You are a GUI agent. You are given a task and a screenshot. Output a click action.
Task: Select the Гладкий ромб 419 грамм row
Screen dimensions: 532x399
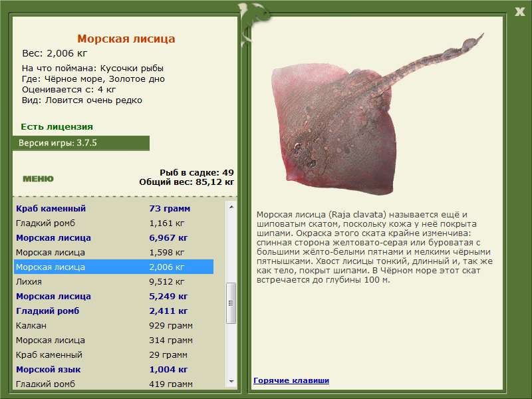tap(114, 384)
